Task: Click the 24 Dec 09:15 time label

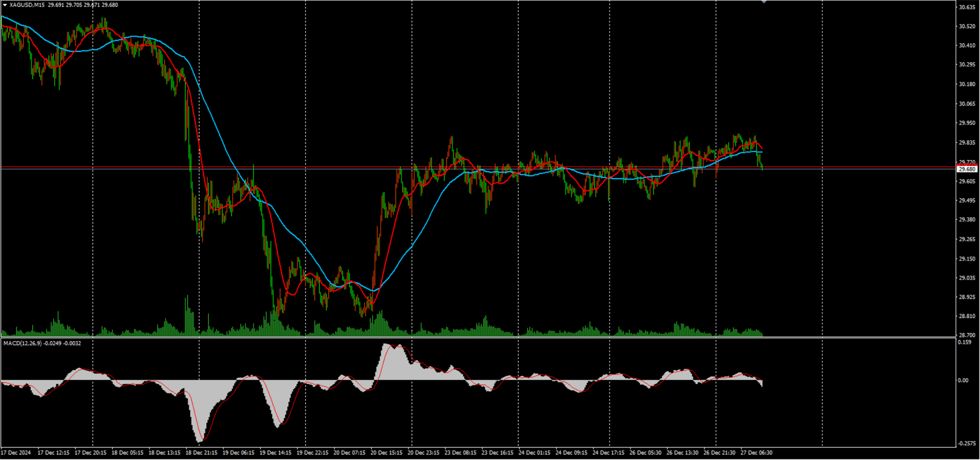Action: (571, 453)
